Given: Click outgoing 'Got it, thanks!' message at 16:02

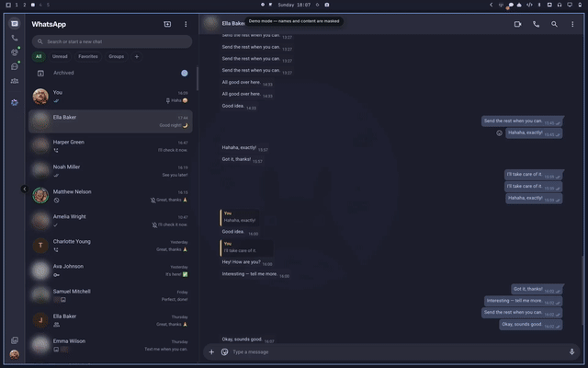Looking at the screenshot, I should tap(537, 289).
